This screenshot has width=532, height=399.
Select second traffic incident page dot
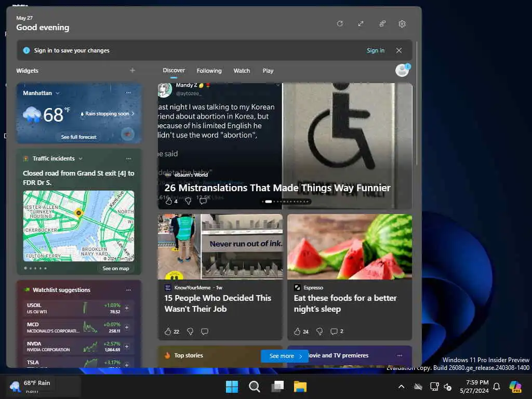[31, 269]
